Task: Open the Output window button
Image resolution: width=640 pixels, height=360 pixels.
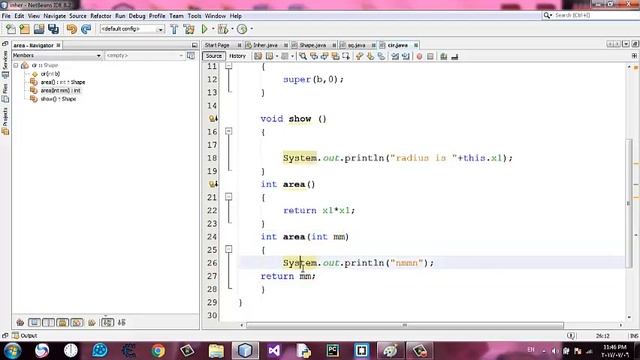Action: (x=24, y=336)
